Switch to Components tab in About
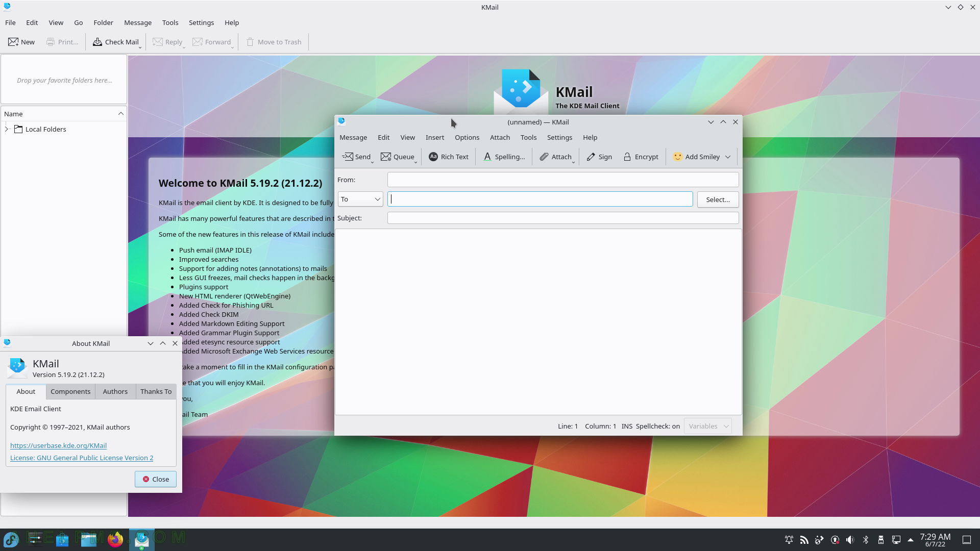 pos(70,391)
